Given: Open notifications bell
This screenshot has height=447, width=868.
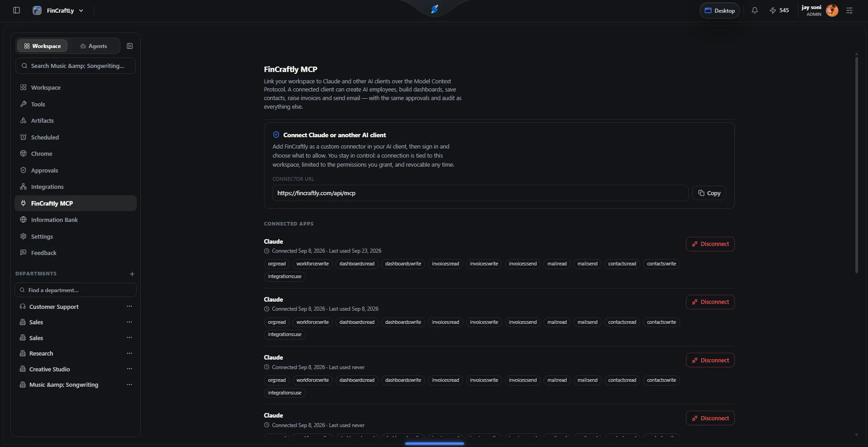Looking at the screenshot, I should pyautogui.click(x=754, y=10).
